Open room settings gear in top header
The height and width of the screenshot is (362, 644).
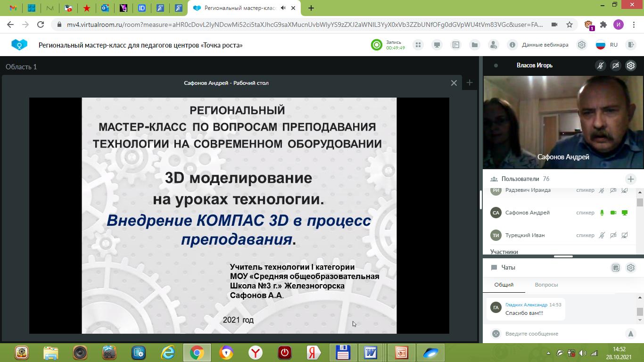point(582,45)
